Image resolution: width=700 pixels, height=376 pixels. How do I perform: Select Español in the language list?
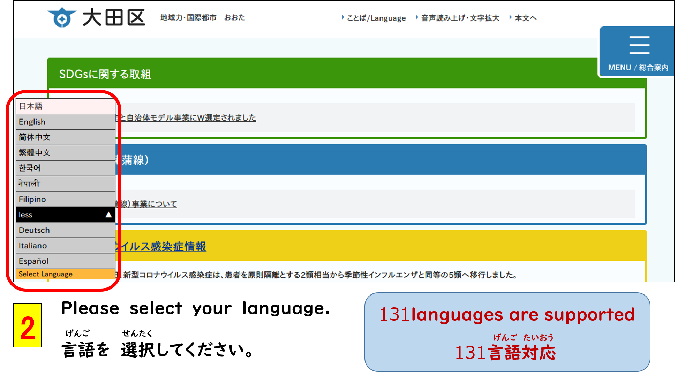[x=65, y=261]
